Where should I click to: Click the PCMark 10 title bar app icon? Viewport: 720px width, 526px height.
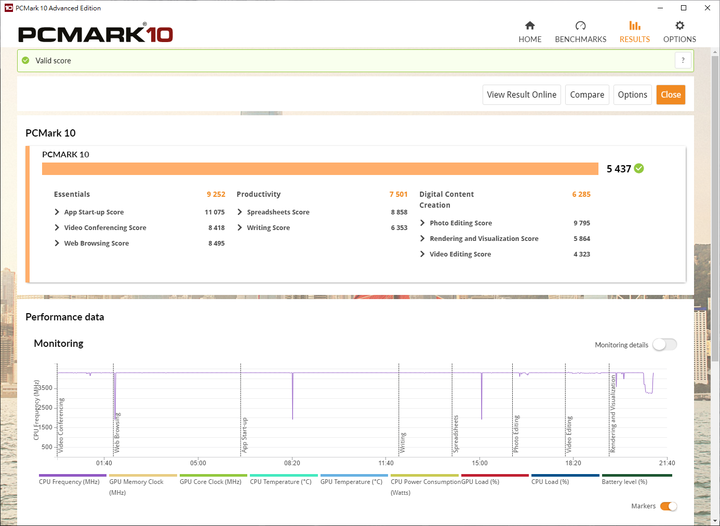coord(8,8)
